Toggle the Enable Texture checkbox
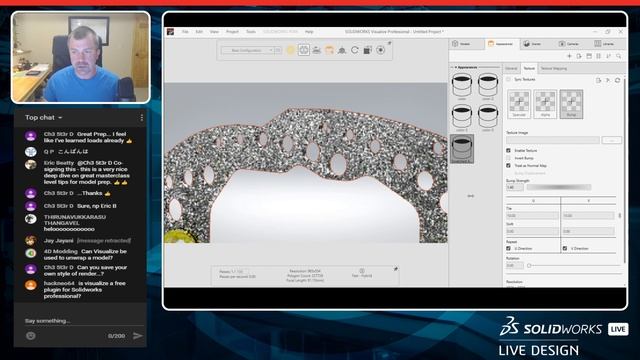This screenshot has height=360, width=640. pos(509,151)
